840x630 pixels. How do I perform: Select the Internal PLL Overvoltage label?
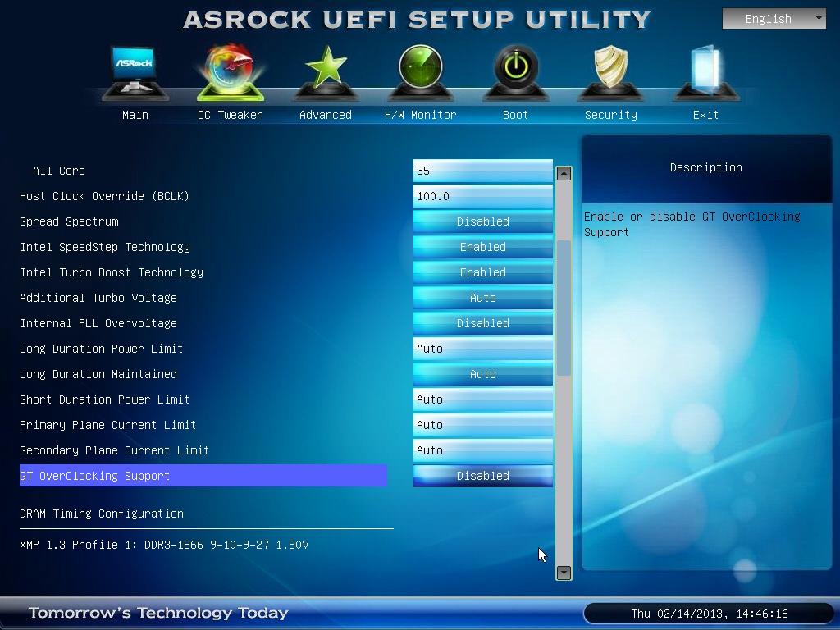(x=98, y=323)
